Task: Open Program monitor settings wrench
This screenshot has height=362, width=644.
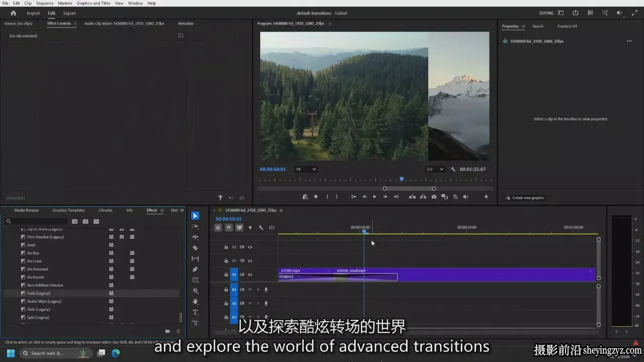Action: pos(453,169)
